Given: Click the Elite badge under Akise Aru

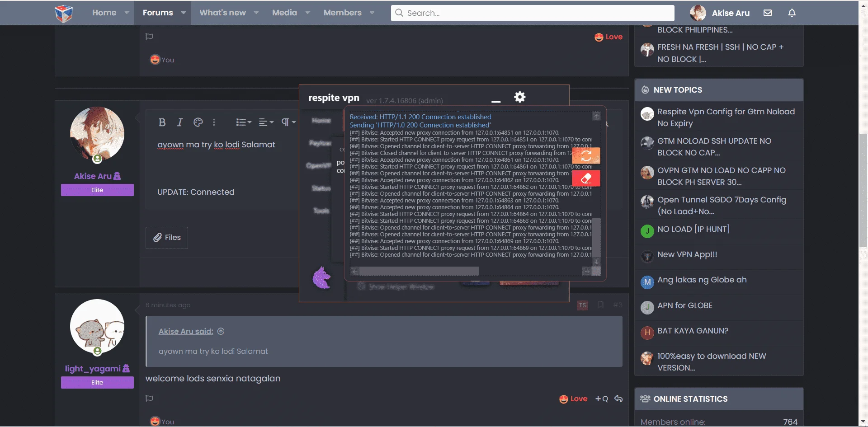Looking at the screenshot, I should [x=97, y=190].
